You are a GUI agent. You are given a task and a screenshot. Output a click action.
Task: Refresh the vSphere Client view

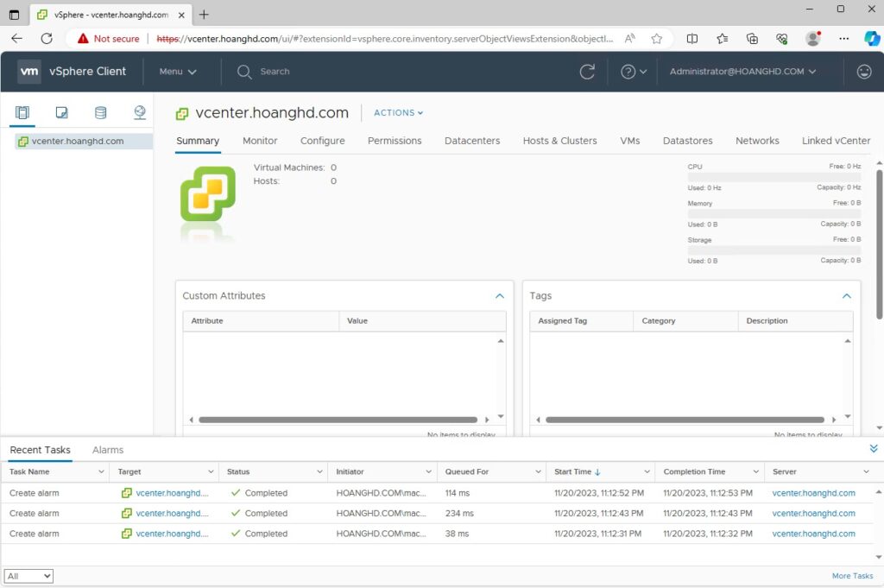tap(587, 72)
